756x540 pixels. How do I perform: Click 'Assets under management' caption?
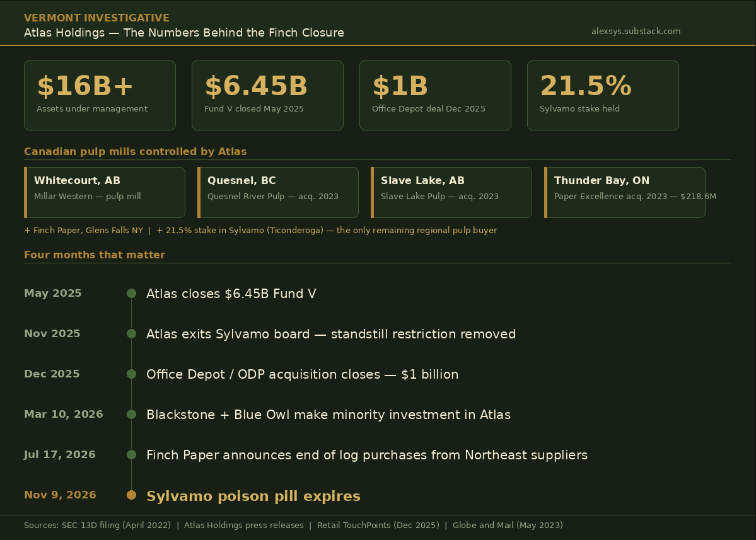tap(92, 109)
